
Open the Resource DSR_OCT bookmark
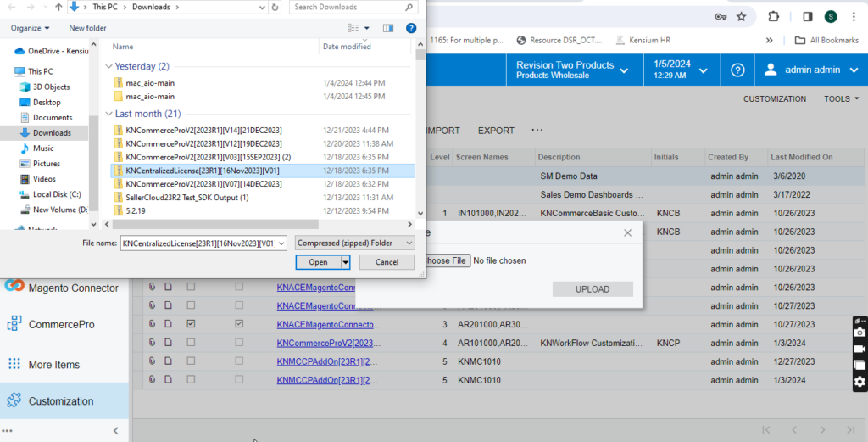click(x=559, y=40)
